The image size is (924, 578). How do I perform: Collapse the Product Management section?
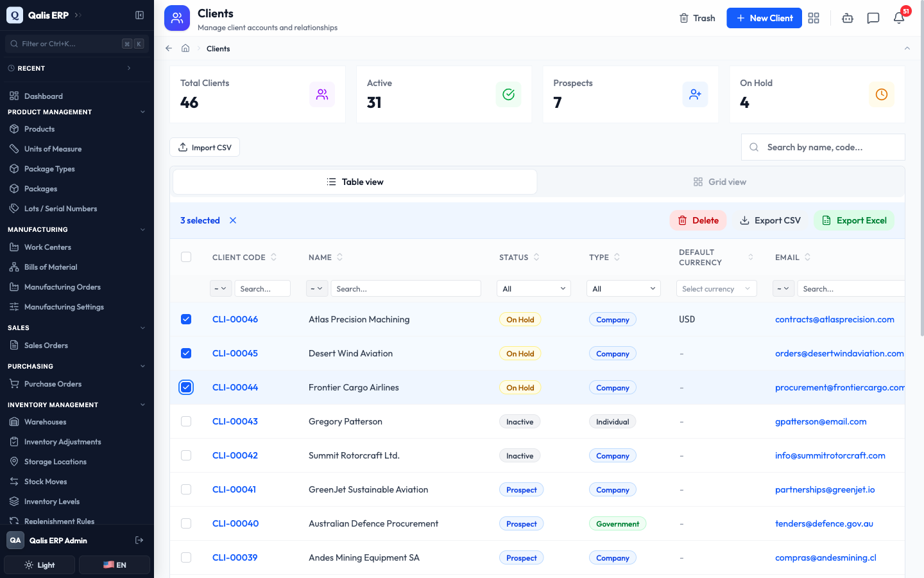point(142,112)
